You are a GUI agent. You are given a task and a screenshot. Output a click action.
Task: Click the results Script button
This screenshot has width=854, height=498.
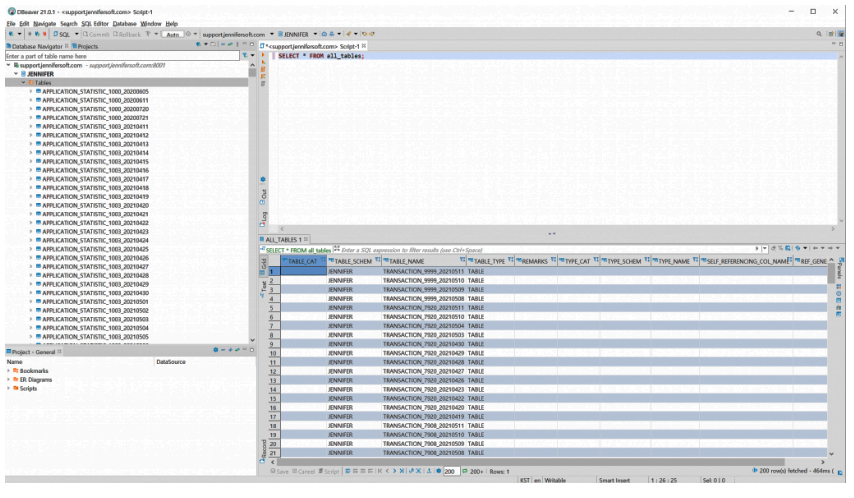pos(329,471)
